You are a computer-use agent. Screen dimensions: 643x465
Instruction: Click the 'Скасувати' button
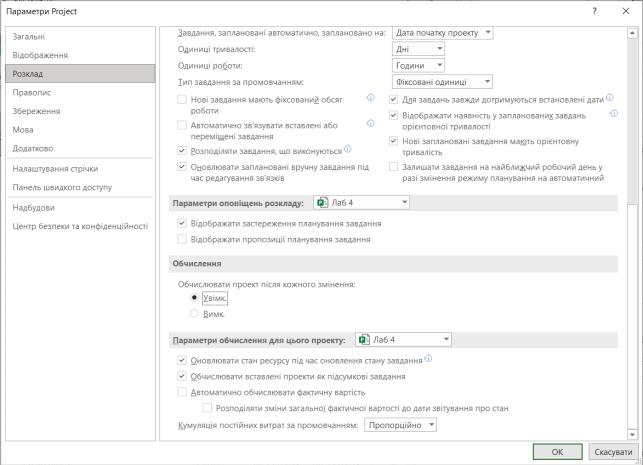click(x=613, y=452)
